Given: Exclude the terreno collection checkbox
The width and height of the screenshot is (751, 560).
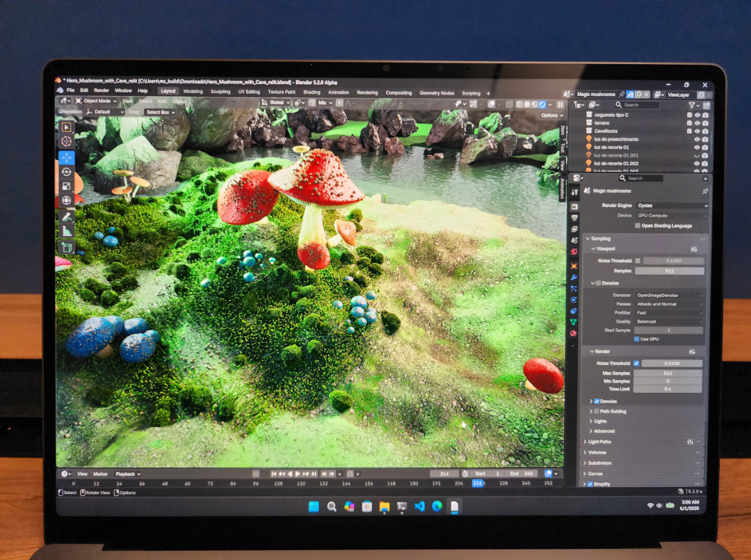Looking at the screenshot, I should [x=689, y=123].
